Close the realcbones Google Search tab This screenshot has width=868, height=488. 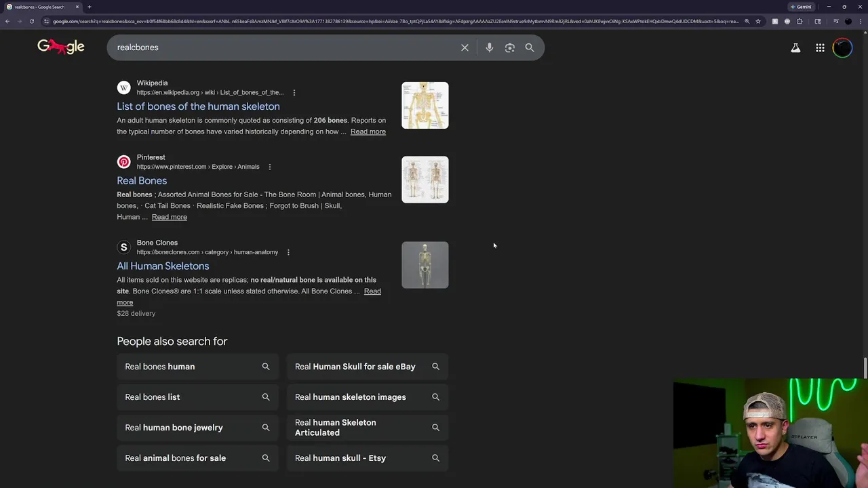(77, 7)
